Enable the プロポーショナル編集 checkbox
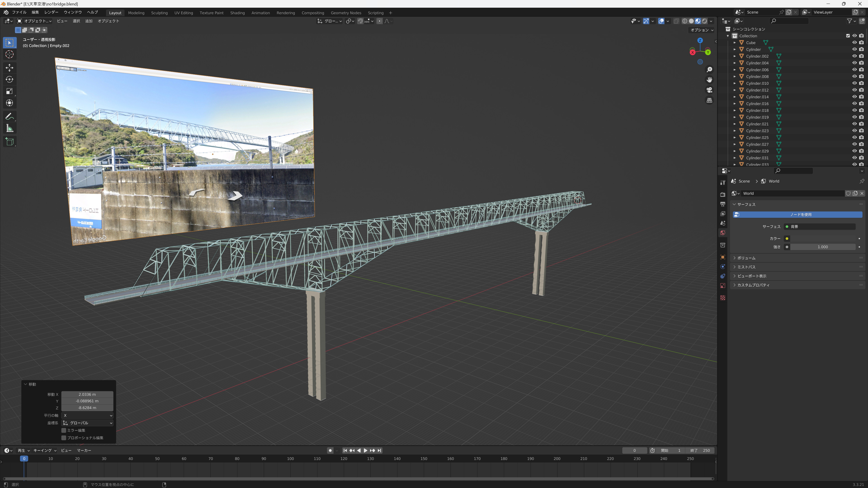Viewport: 868px width, 488px height. 64,437
